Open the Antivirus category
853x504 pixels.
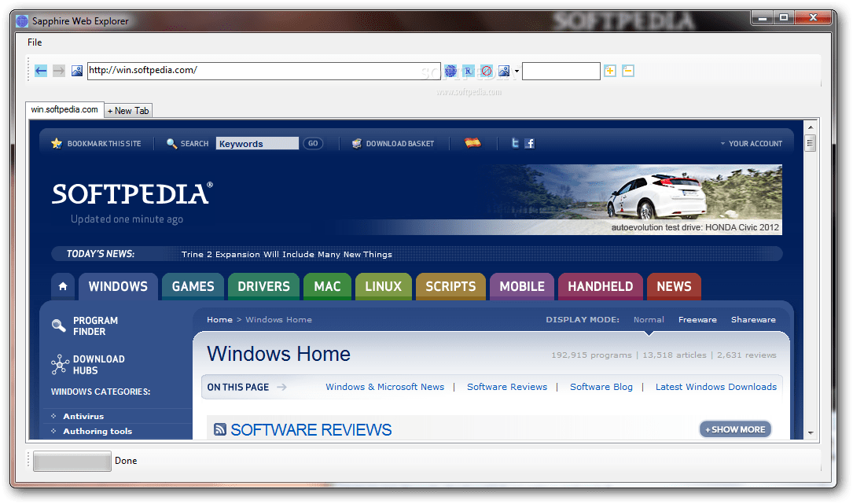pyautogui.click(x=83, y=417)
